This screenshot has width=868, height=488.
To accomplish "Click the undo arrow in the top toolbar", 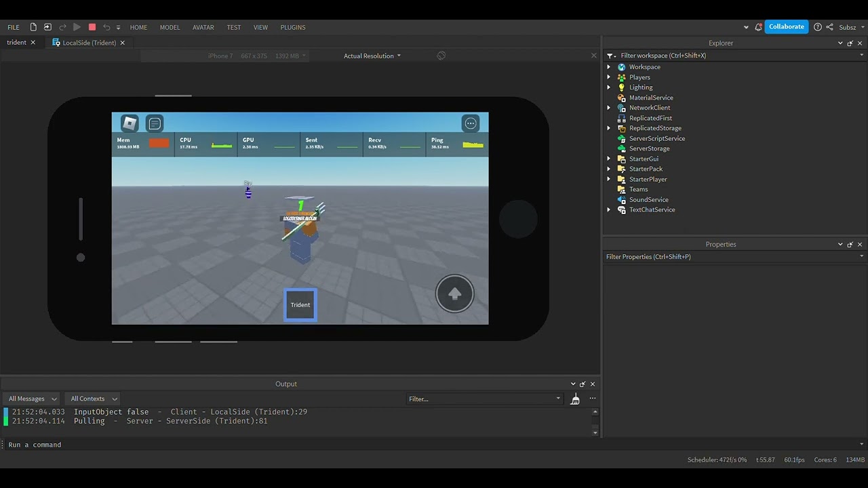I will 106,27.
